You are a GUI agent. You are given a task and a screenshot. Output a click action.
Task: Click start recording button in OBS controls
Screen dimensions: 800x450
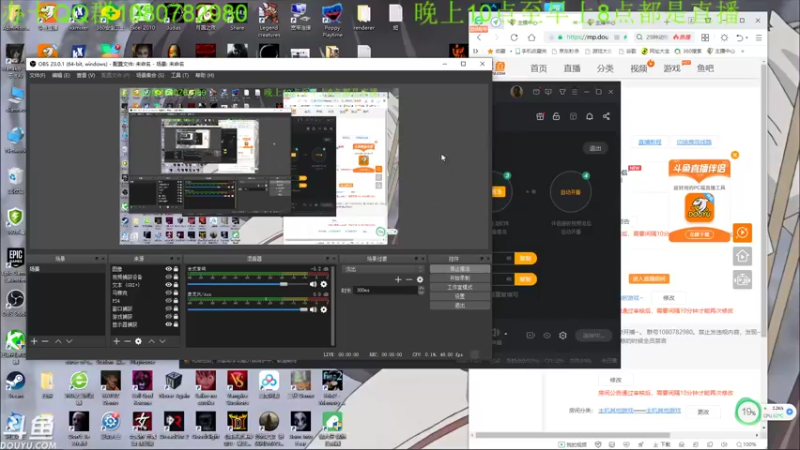(x=460, y=278)
